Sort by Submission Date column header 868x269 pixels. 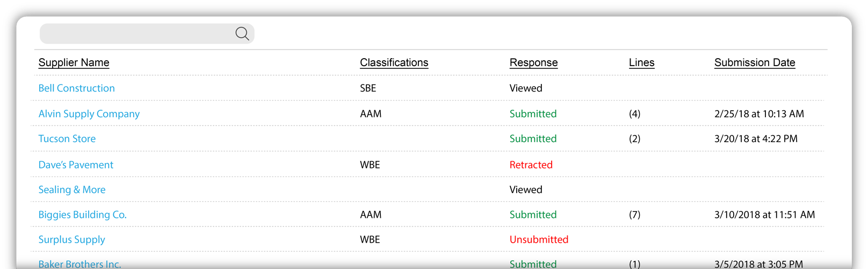755,62
